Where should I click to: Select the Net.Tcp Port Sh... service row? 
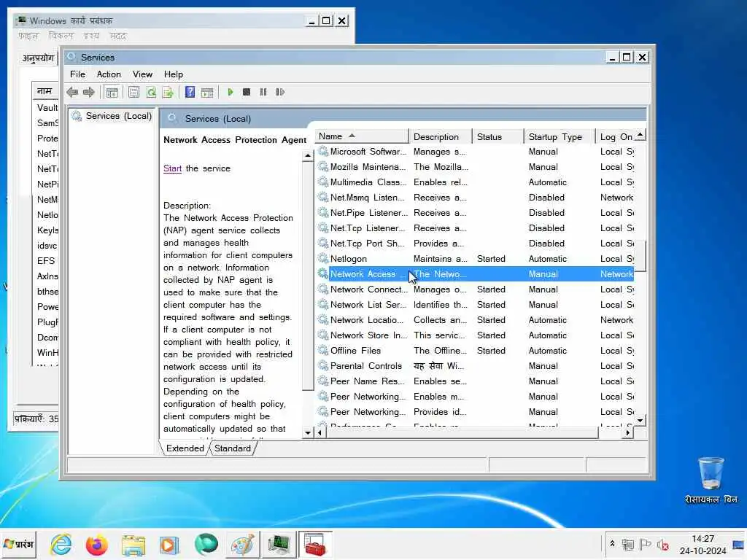click(475, 244)
